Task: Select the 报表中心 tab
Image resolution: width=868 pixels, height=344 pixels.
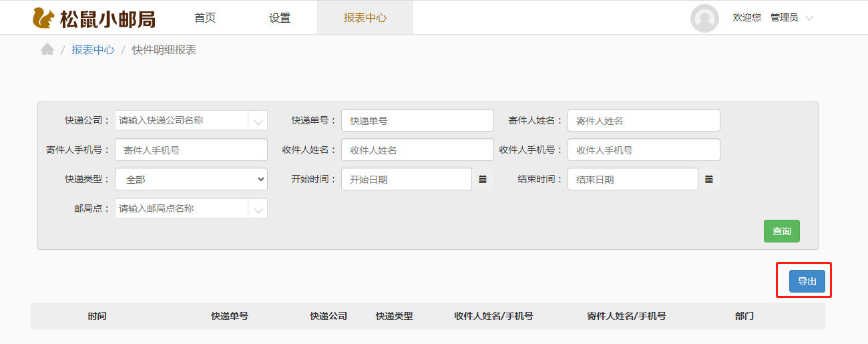Action: tap(365, 18)
